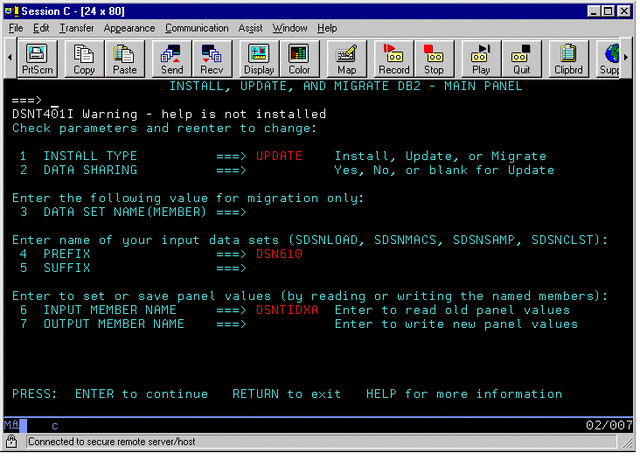This screenshot has width=640, height=460.
Task: Click INPUT MEMBER NAME field showing DSNTIDXA
Action: pos(287,310)
